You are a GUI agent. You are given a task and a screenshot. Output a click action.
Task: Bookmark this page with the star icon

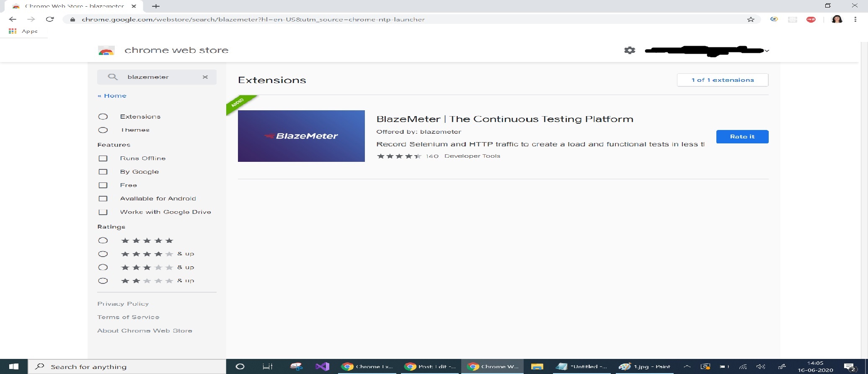[x=751, y=19]
